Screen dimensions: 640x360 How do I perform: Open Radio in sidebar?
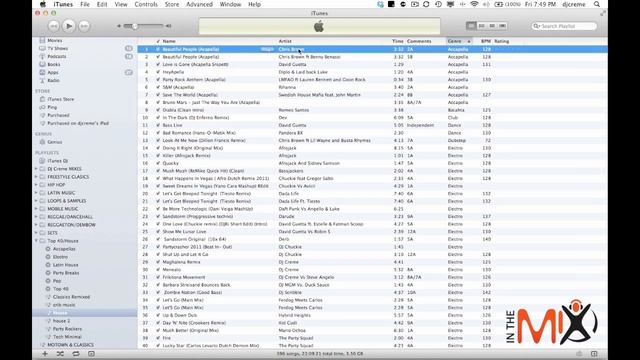53,80
